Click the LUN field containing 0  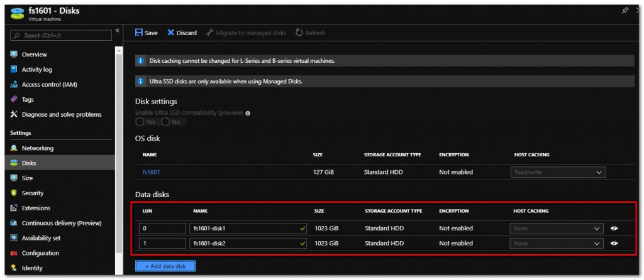click(x=163, y=229)
